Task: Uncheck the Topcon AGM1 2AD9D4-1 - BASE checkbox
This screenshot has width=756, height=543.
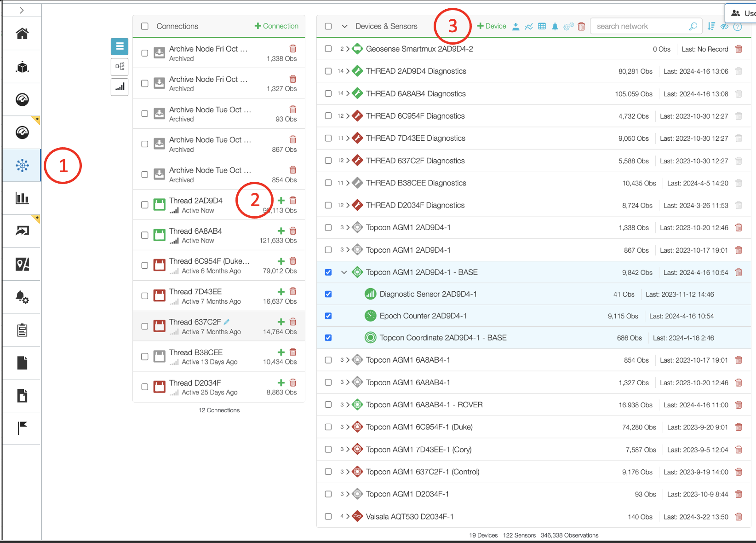Action: click(x=328, y=272)
